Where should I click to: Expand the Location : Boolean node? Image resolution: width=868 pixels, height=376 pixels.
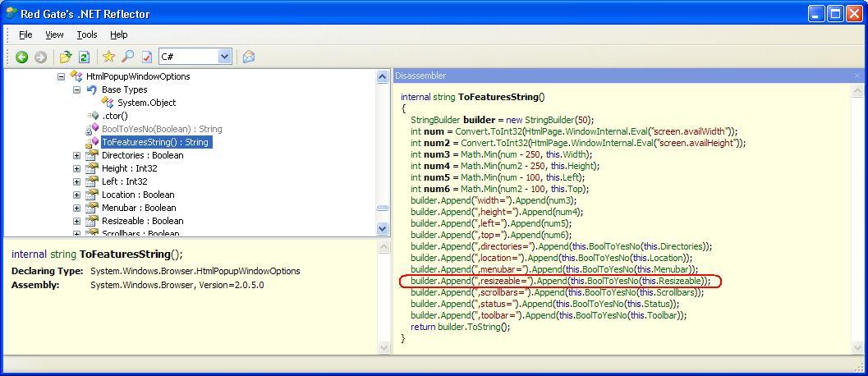(x=77, y=195)
